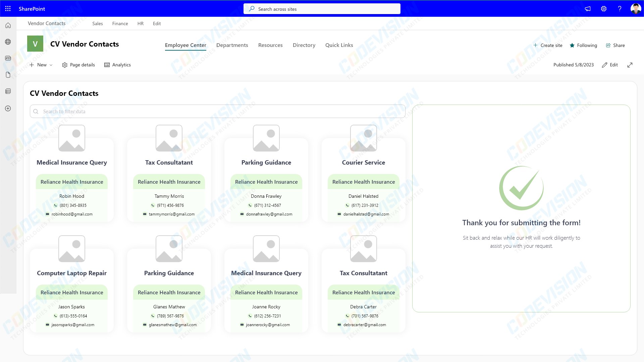Image resolution: width=644 pixels, height=362 pixels.
Task: Switch to the Employee Center tab
Action: click(185, 45)
